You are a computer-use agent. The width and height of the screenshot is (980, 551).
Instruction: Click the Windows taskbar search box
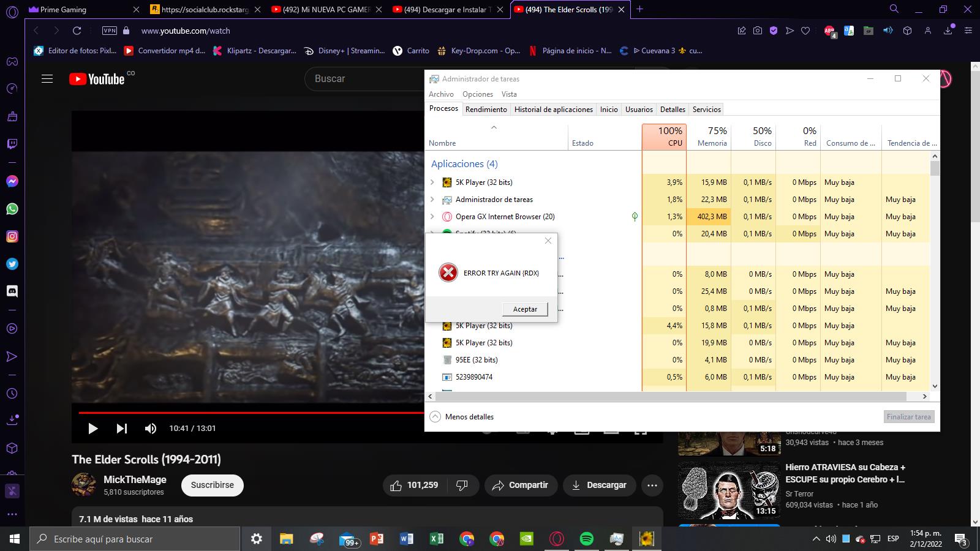click(135, 539)
